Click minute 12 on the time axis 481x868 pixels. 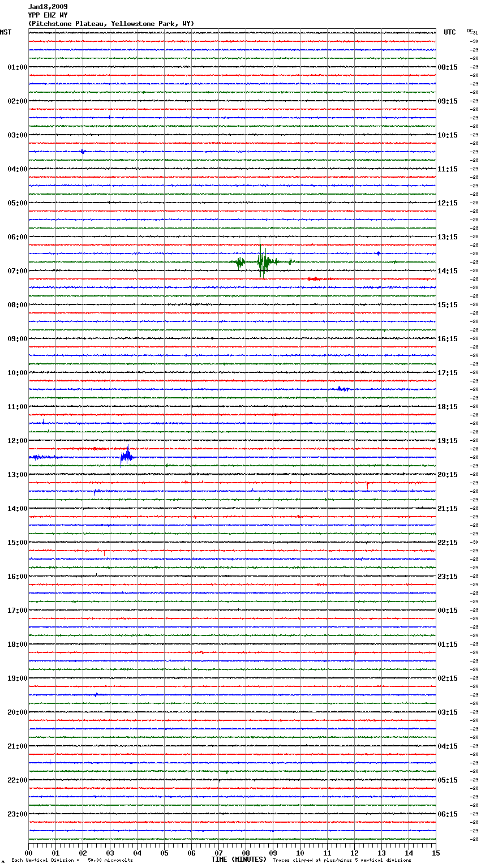click(x=355, y=853)
